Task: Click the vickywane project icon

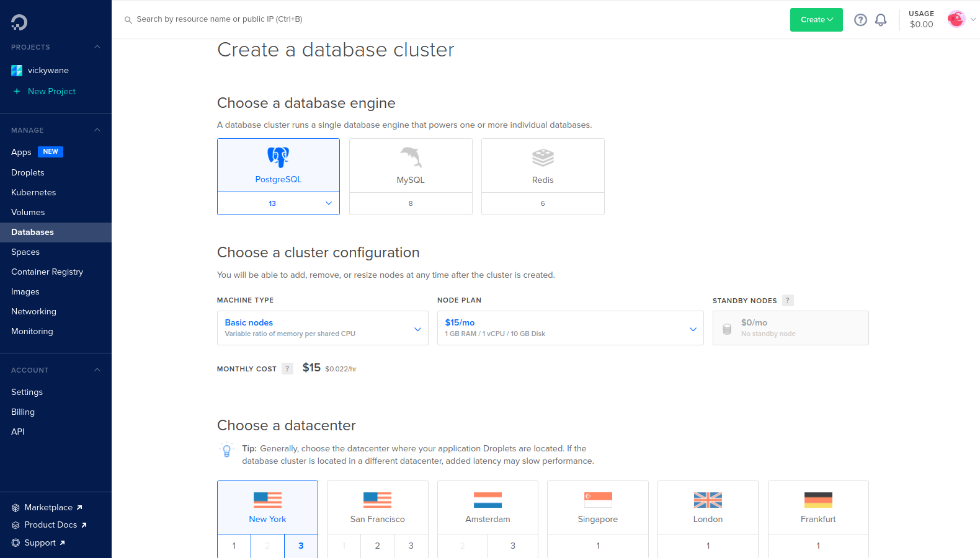Action: click(x=17, y=71)
